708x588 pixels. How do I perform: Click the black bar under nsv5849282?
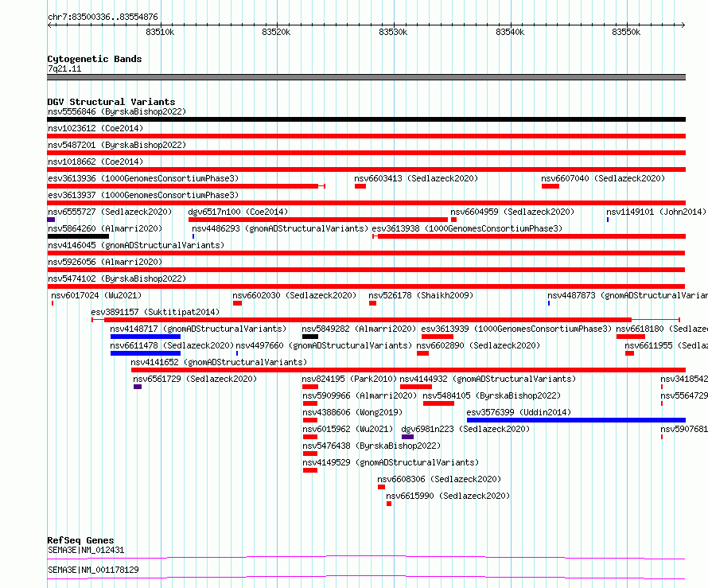pos(310,337)
